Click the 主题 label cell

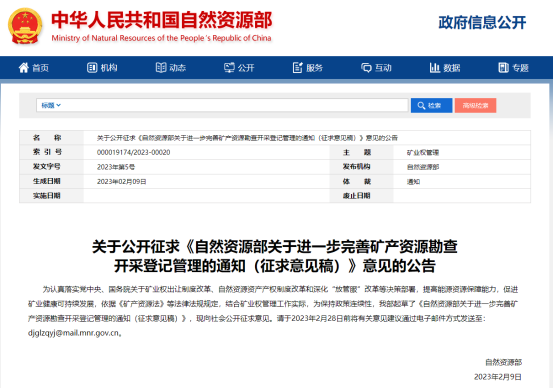click(361, 152)
